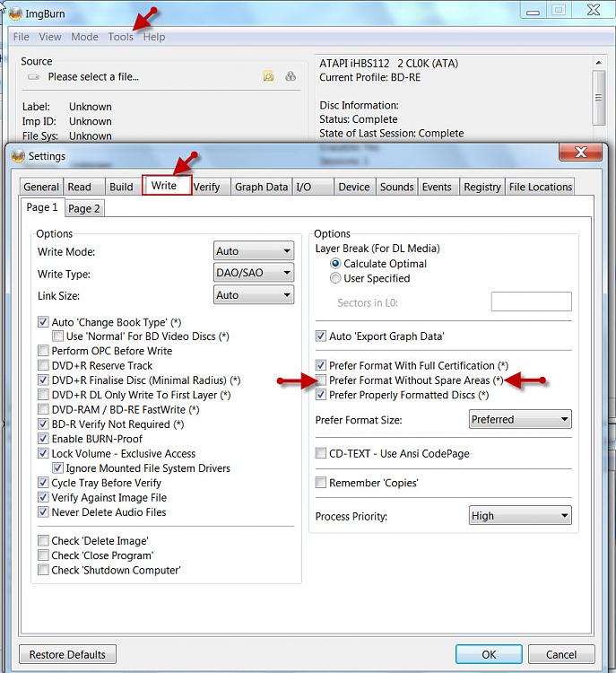Switch to the Sounds settings tab

point(397,188)
